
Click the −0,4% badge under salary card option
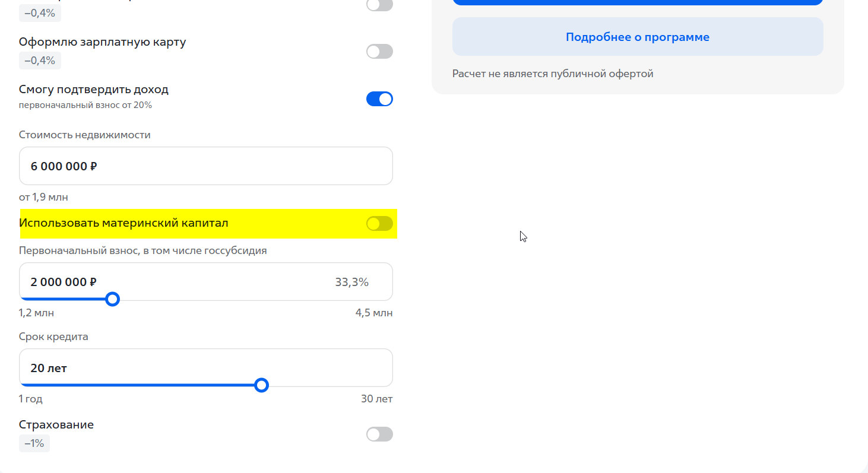(x=40, y=60)
